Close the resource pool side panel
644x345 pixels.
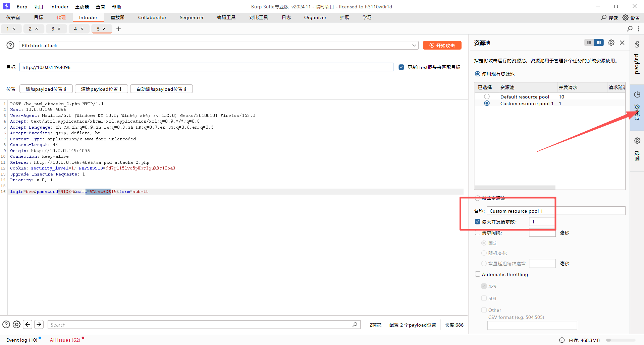click(622, 43)
